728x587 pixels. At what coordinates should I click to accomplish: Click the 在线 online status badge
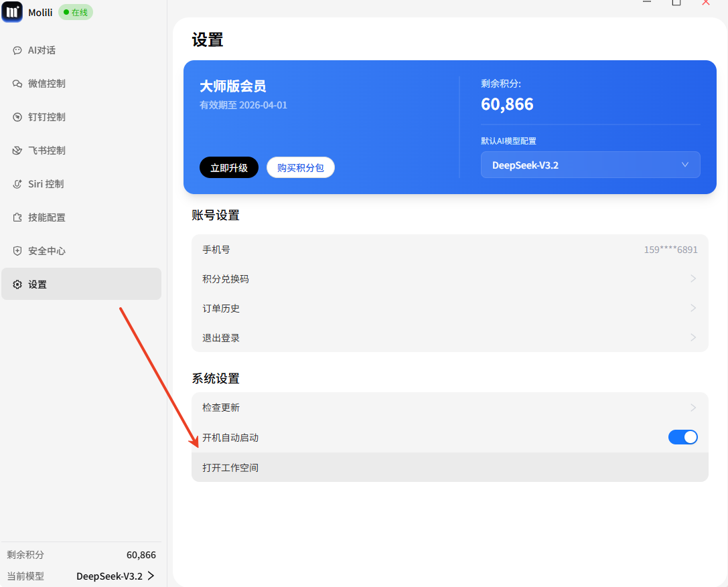(75, 12)
